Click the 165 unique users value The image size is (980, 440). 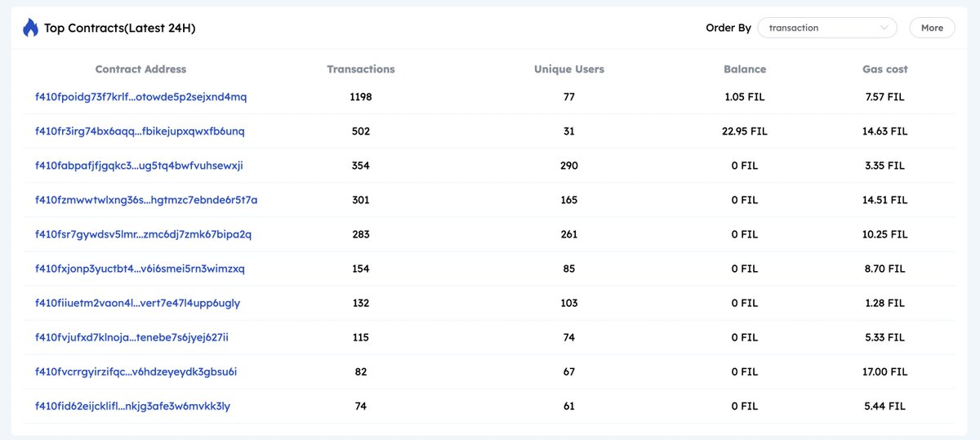[x=569, y=199]
